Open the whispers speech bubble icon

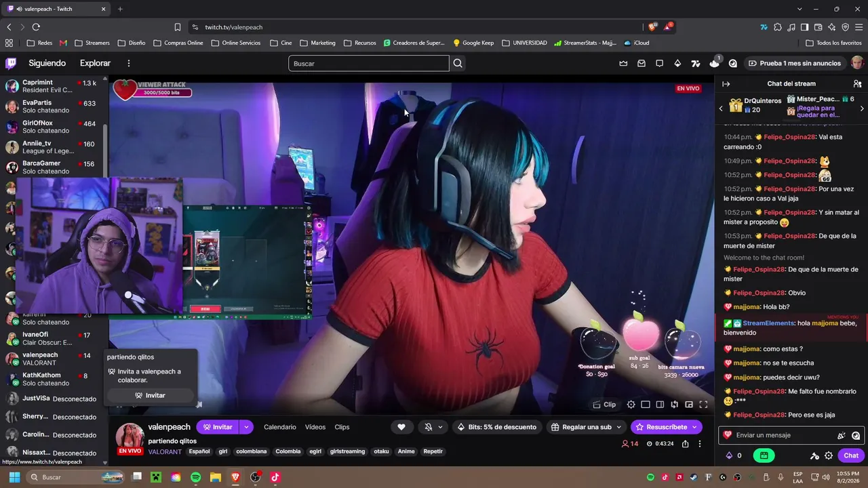(659, 63)
